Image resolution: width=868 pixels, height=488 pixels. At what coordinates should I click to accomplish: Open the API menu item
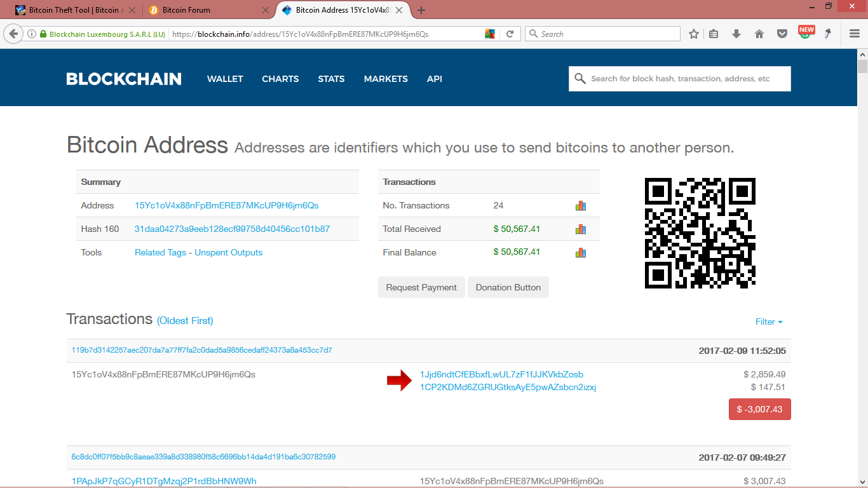tap(435, 79)
